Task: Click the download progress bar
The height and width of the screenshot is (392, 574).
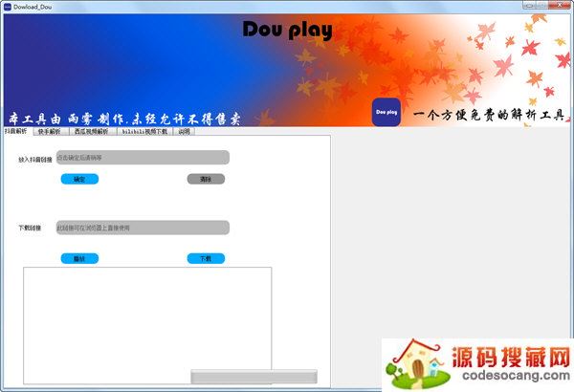Action: click(253, 376)
